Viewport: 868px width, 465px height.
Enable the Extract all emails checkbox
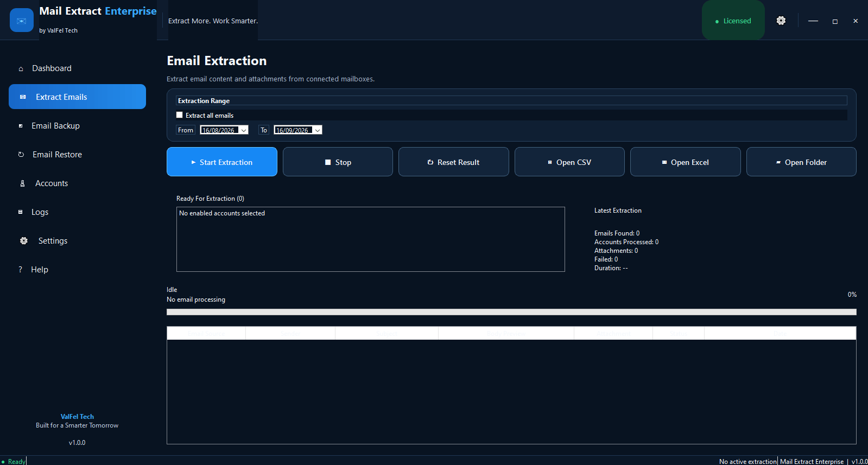click(180, 115)
